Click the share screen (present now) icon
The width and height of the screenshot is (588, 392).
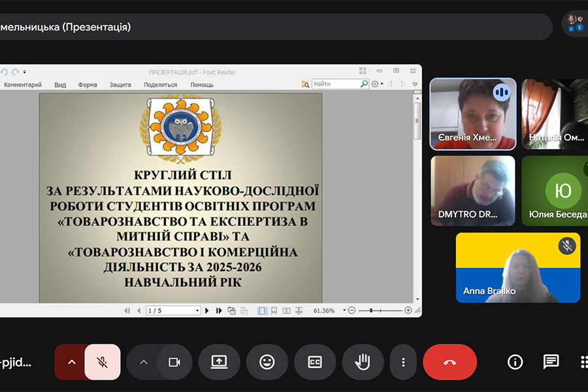pos(219,362)
